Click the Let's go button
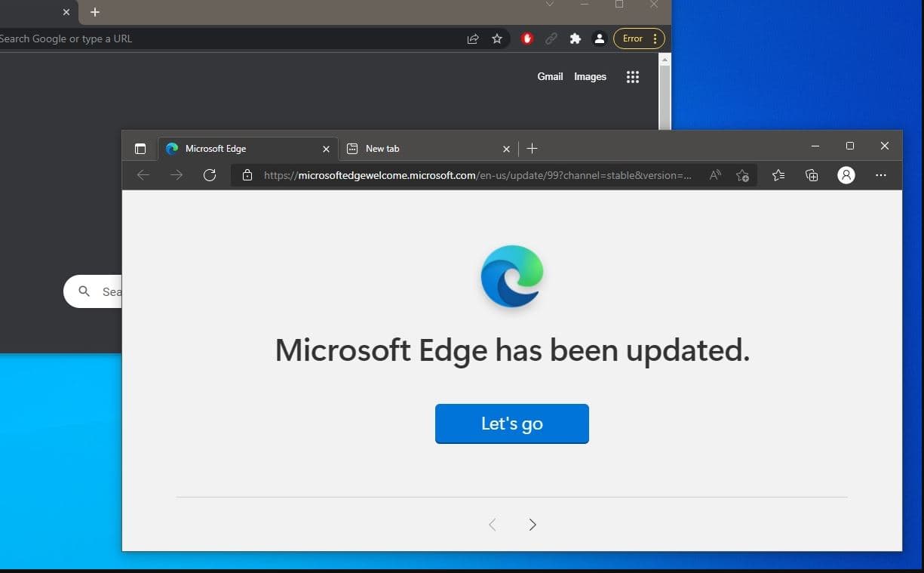 (x=511, y=424)
